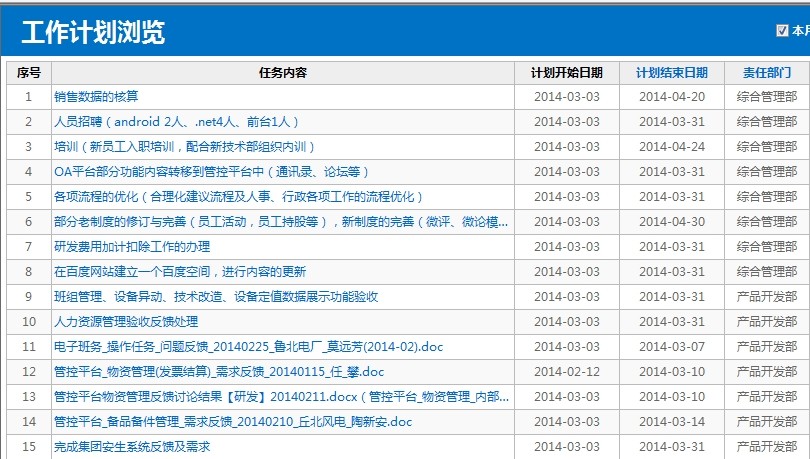This screenshot has height=459, width=810.
Task: Open task 研发费用加计扣除工作的办理
Action: (132, 247)
